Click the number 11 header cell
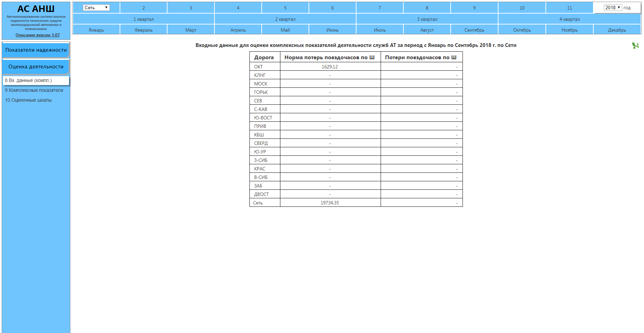This screenshot has width=644, height=333. pyautogui.click(x=569, y=8)
